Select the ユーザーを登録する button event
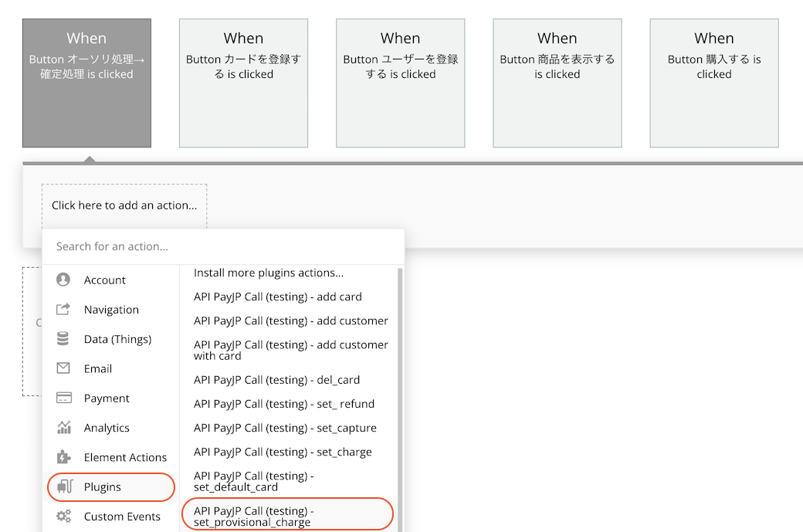The image size is (803, 532). (x=401, y=83)
